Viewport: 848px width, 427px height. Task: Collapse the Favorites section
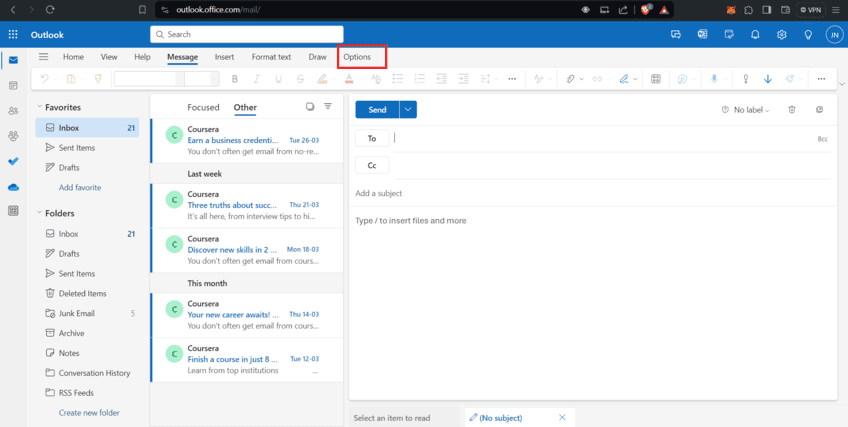(39, 107)
